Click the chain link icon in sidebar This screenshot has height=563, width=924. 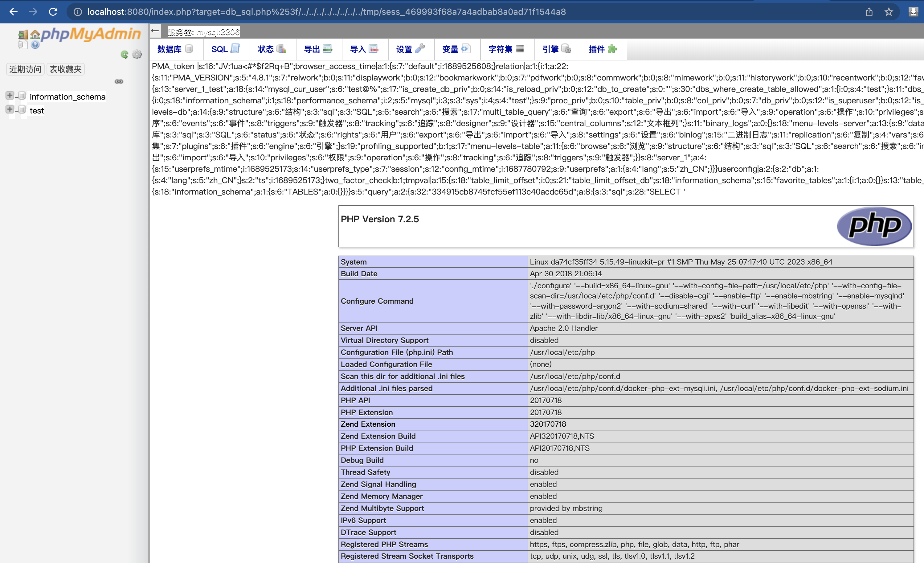point(119,81)
